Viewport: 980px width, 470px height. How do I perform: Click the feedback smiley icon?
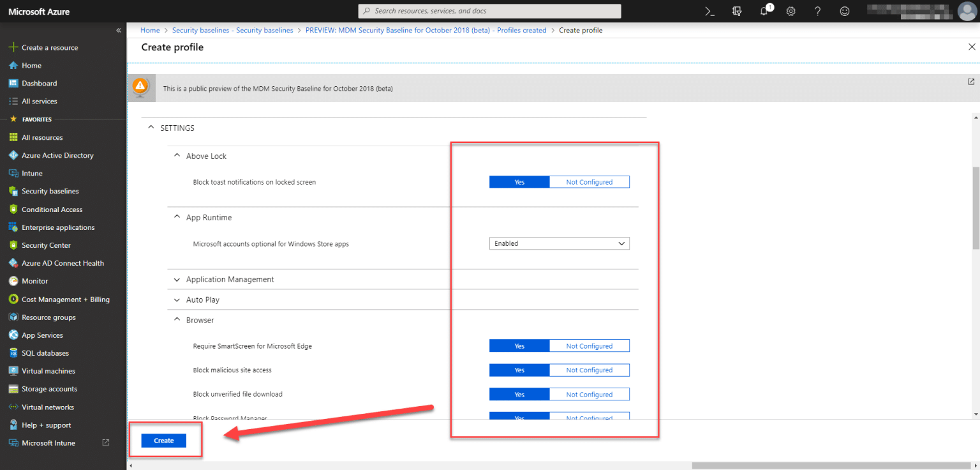coord(845,11)
